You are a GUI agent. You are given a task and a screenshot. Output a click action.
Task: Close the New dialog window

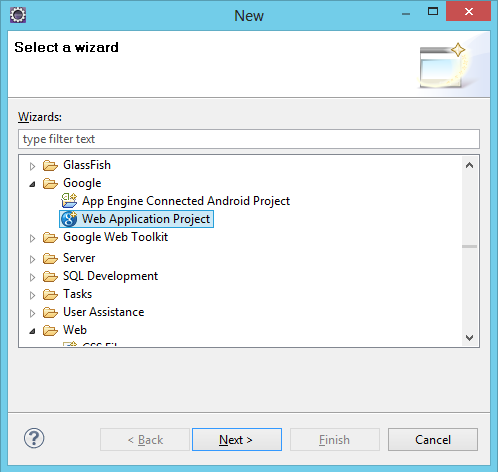[469, 12]
